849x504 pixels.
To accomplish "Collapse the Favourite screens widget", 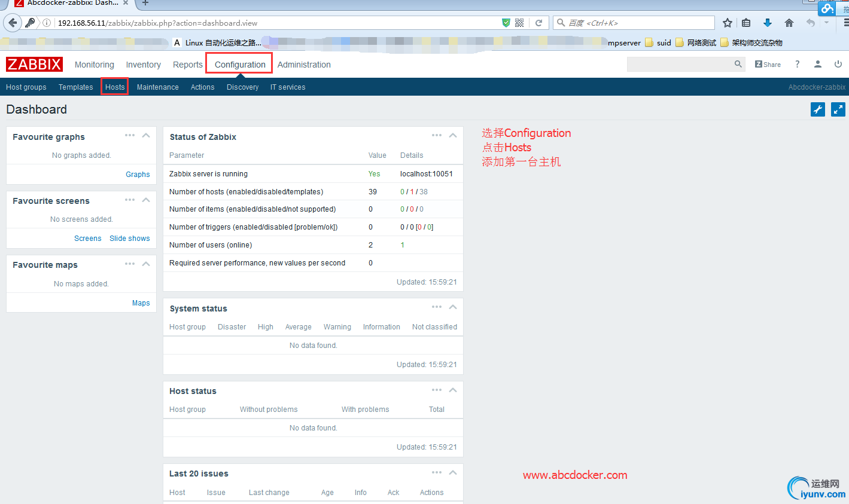I will pyautogui.click(x=146, y=200).
